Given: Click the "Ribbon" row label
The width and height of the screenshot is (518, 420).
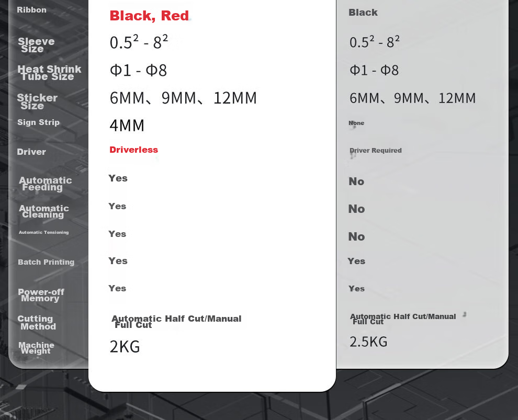Looking at the screenshot, I should pyautogui.click(x=32, y=10).
